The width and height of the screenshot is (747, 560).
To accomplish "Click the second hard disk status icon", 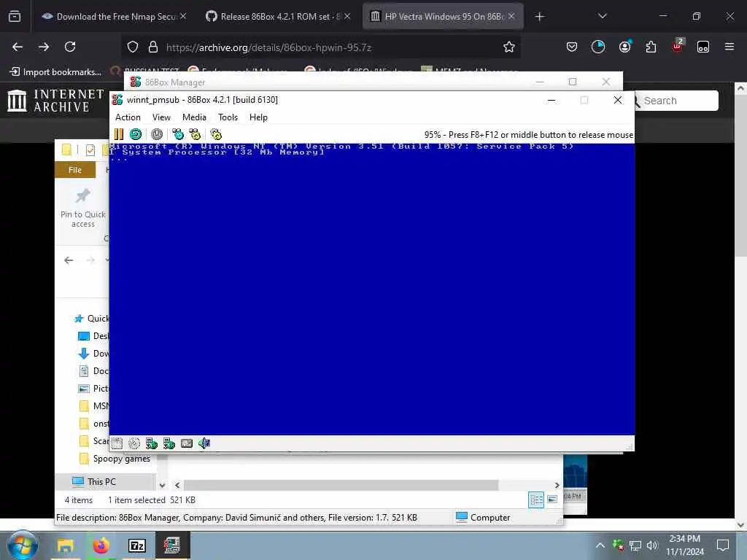I will click(169, 443).
